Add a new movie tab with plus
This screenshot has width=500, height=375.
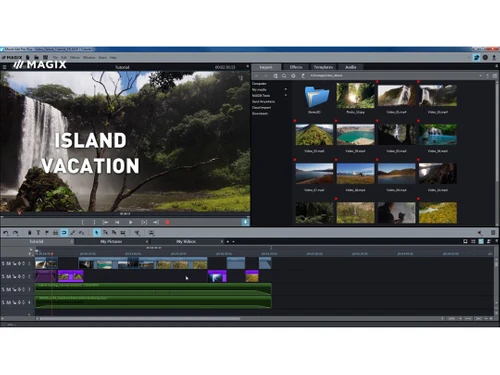point(228,241)
